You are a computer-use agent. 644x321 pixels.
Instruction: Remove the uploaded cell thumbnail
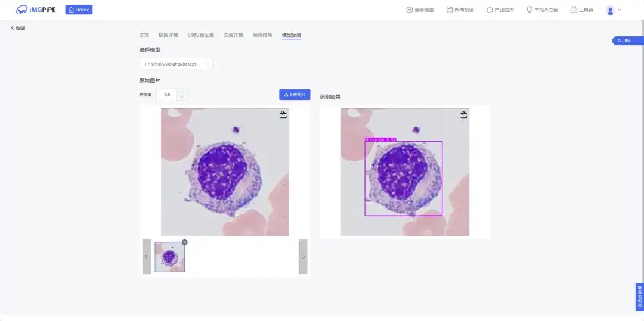(x=184, y=242)
